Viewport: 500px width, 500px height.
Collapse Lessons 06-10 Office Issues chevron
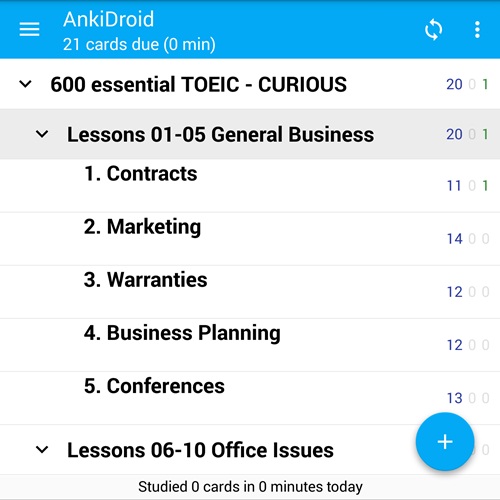(42, 450)
